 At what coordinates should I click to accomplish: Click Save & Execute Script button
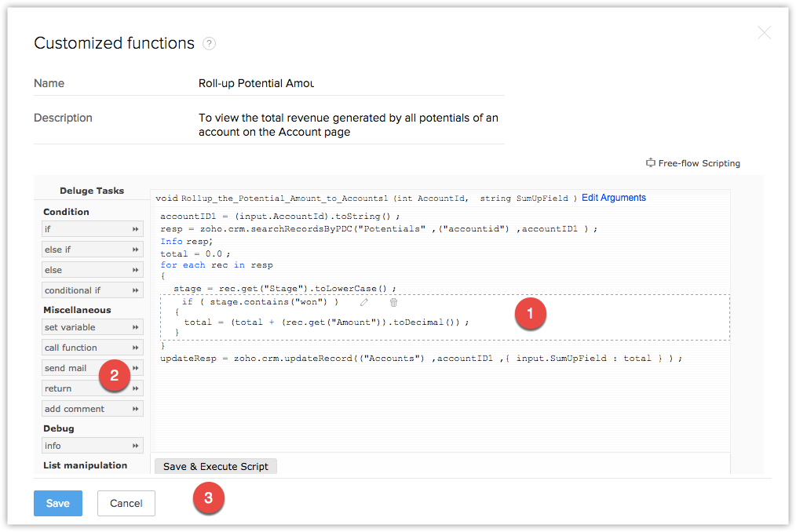(216, 466)
